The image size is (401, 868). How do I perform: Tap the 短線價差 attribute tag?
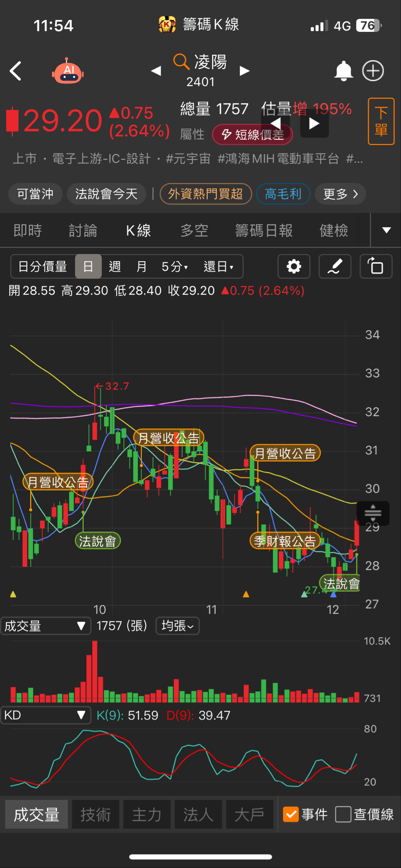click(252, 135)
